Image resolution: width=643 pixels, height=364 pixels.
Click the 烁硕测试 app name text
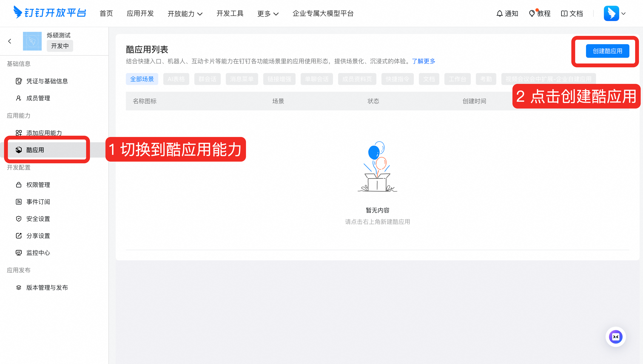pyautogui.click(x=58, y=35)
